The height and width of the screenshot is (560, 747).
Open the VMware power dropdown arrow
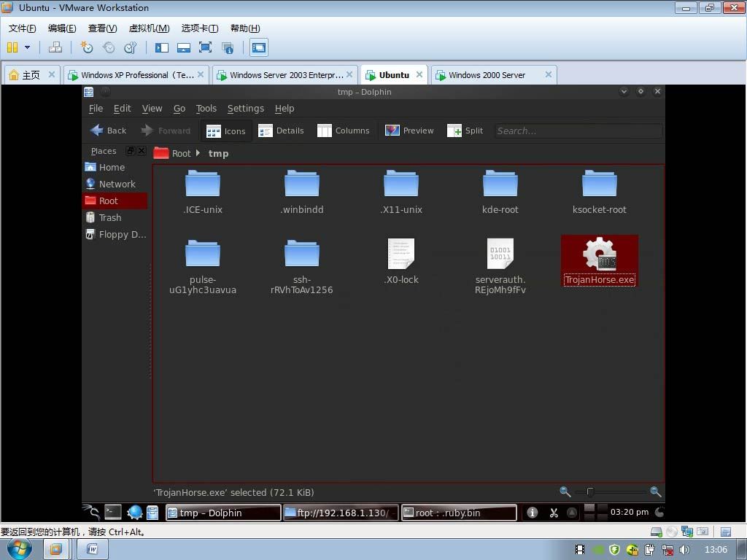point(28,48)
